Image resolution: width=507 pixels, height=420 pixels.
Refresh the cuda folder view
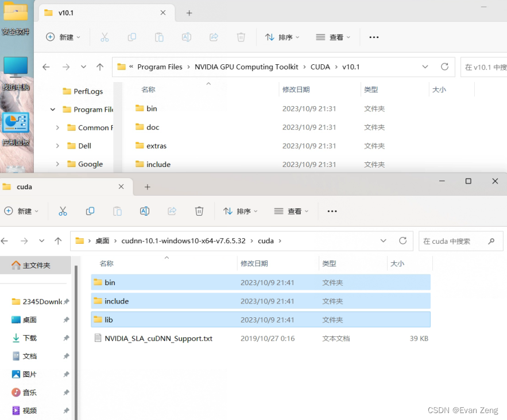[402, 240]
